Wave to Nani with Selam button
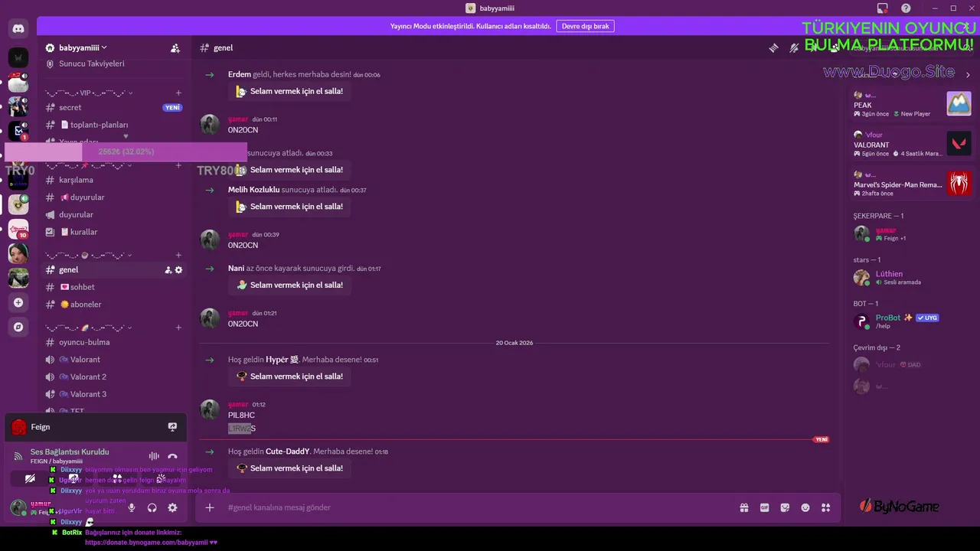 (289, 285)
